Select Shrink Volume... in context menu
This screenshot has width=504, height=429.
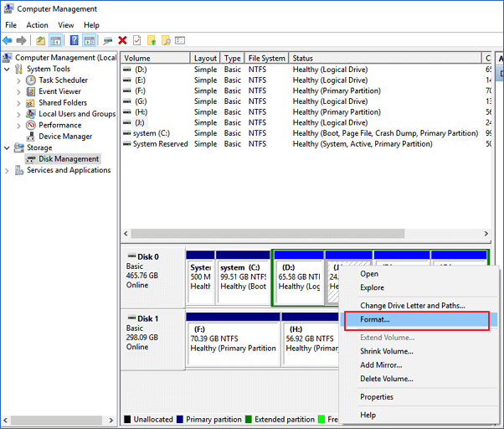coord(387,351)
